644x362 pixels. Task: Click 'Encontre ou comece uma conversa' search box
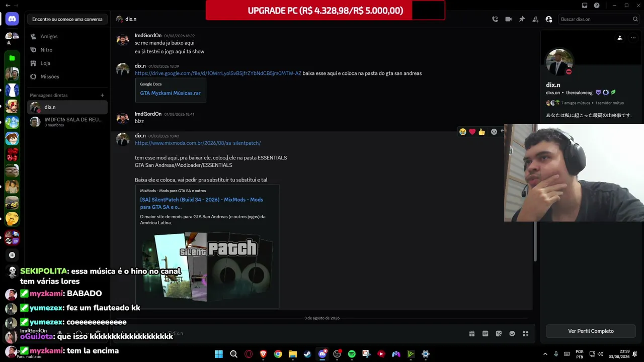click(67, 19)
